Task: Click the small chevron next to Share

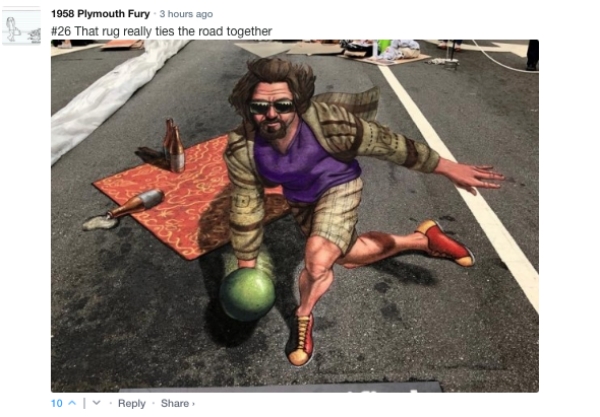Action: point(193,404)
